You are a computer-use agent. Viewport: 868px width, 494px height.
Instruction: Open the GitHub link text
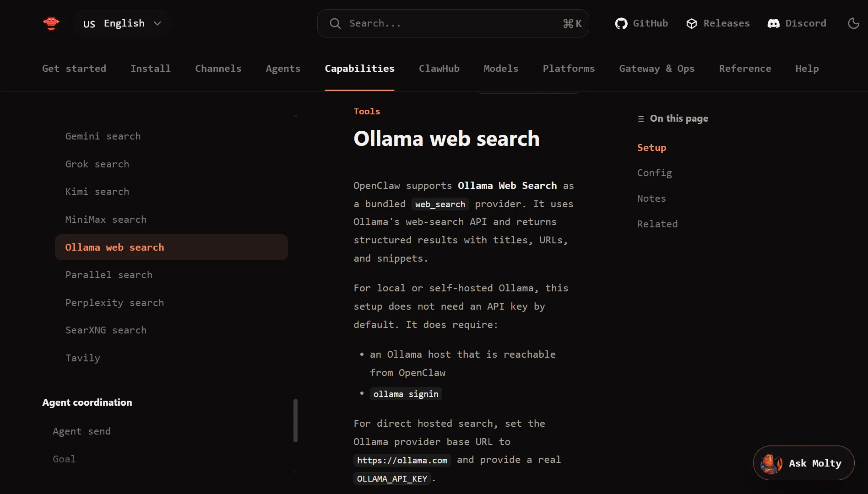click(650, 23)
